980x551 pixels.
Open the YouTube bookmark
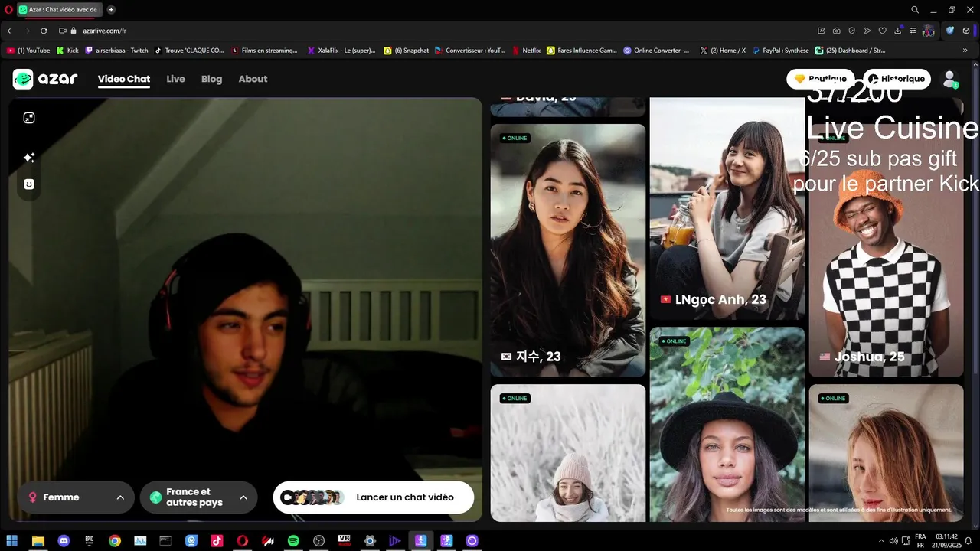click(28, 51)
